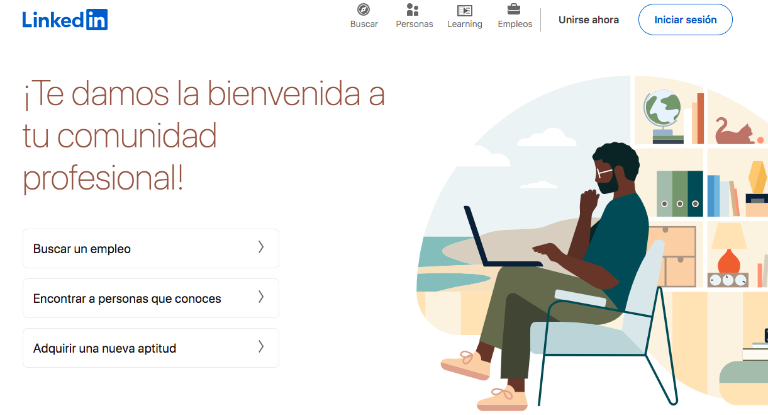
Task: Click the Iniciar sesión button
Action: coord(685,20)
